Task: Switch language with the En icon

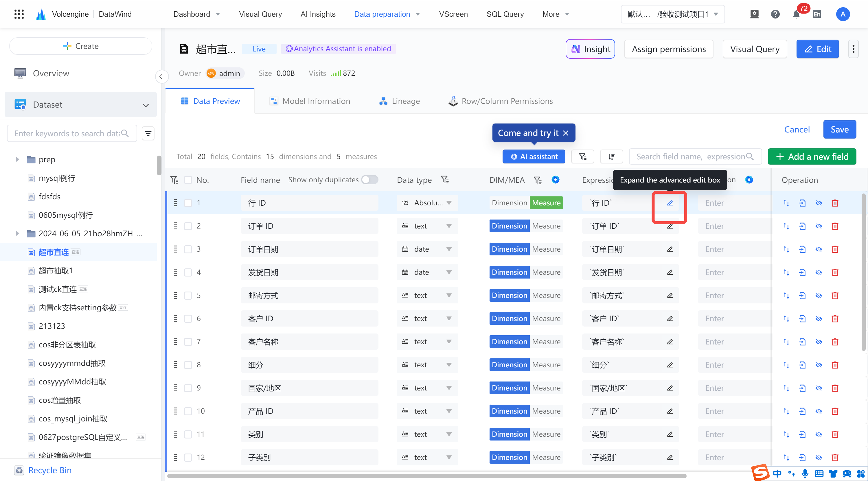Action: 817,14
